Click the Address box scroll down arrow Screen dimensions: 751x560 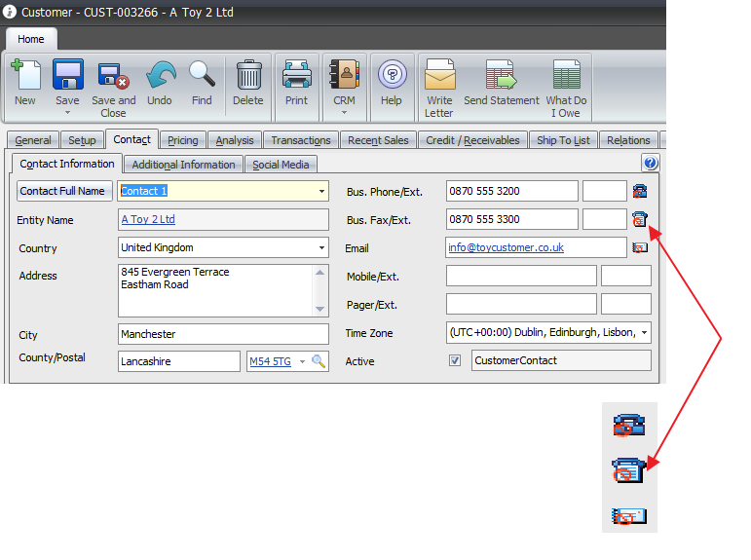coord(319,309)
